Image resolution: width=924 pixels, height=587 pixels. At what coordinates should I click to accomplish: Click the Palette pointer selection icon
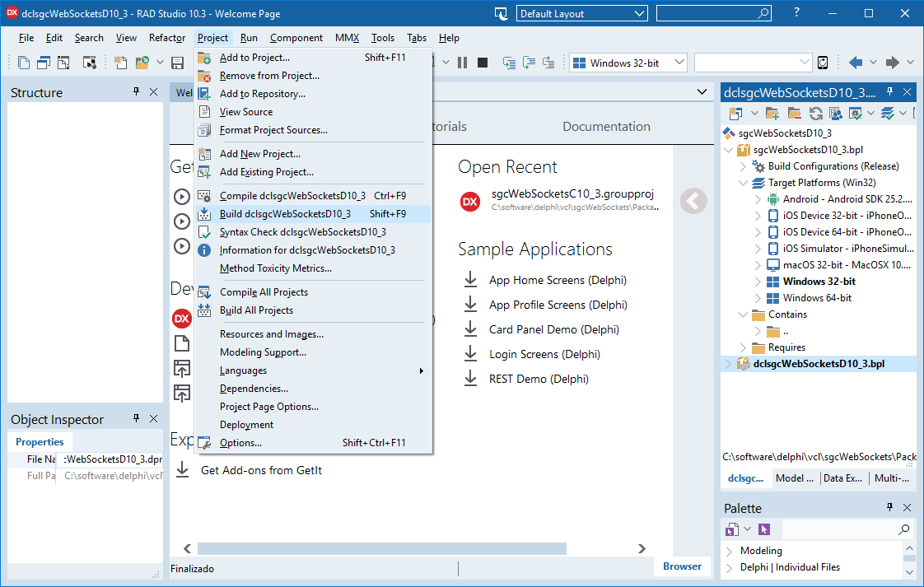click(x=764, y=529)
